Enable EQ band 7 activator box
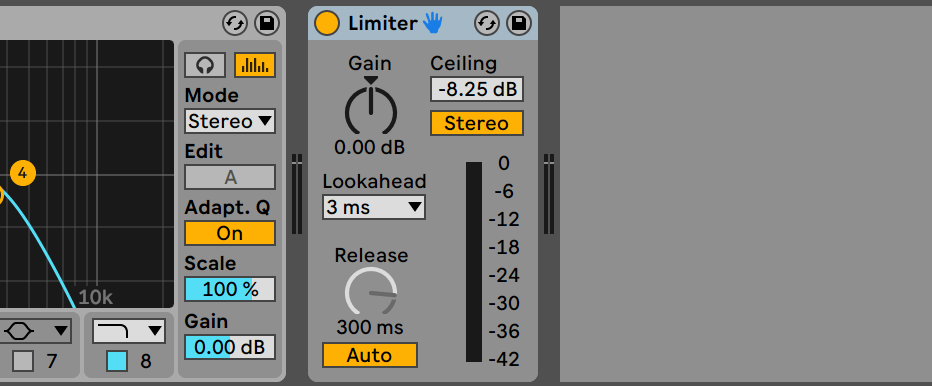 (23, 361)
